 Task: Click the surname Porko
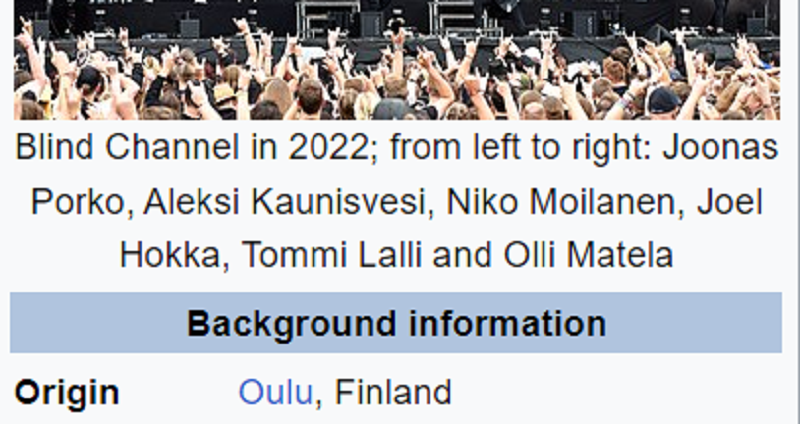click(x=78, y=202)
